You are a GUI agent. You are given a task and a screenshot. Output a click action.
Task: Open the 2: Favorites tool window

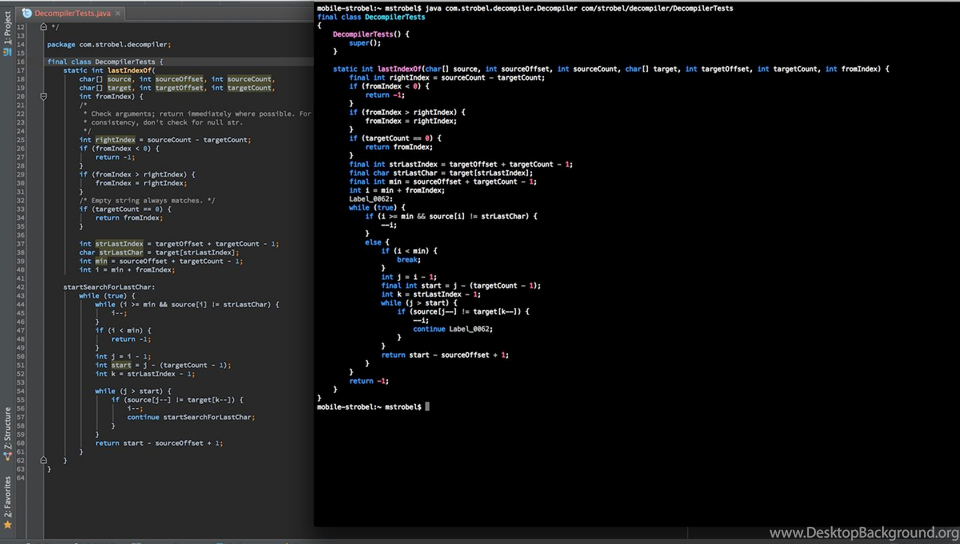(7, 496)
